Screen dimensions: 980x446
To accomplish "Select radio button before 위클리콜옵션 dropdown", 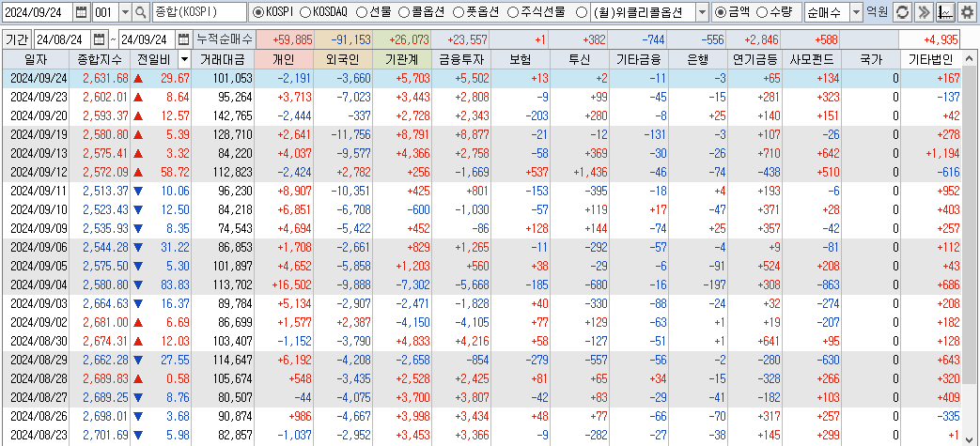I will pyautogui.click(x=582, y=12).
